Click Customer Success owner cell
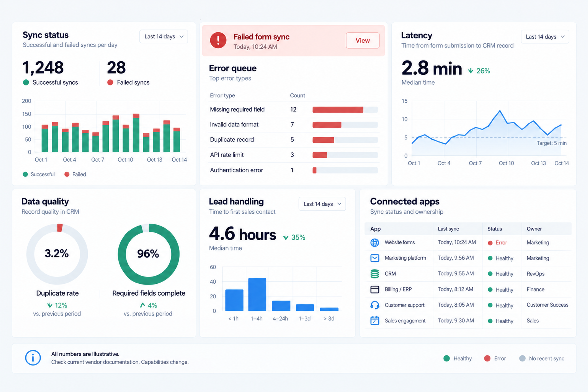Viewport: 588px width, 392px height. [547, 305]
